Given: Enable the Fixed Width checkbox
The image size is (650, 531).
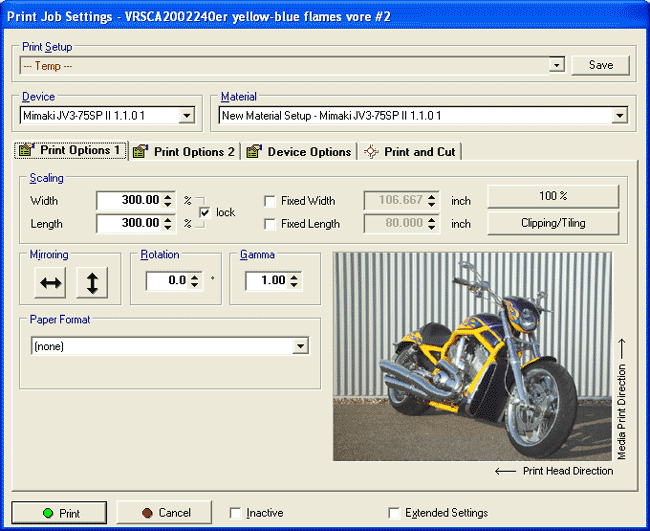Looking at the screenshot, I should tap(270, 201).
